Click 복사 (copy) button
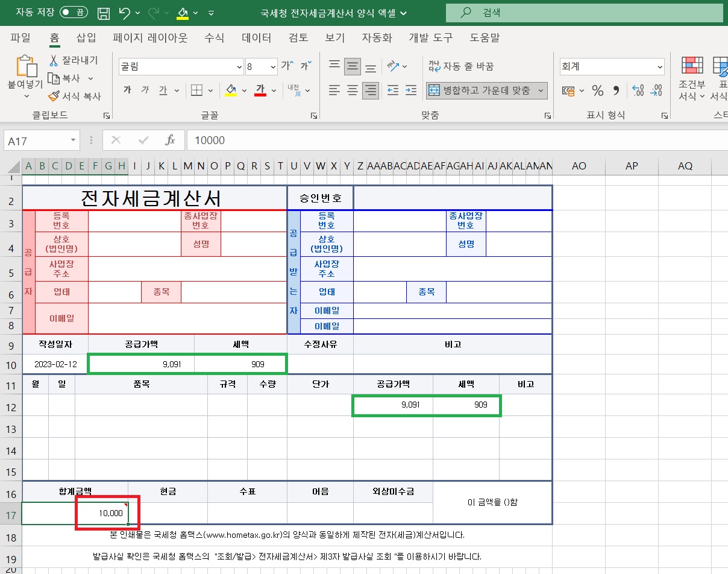The width and height of the screenshot is (728, 574). coord(64,78)
